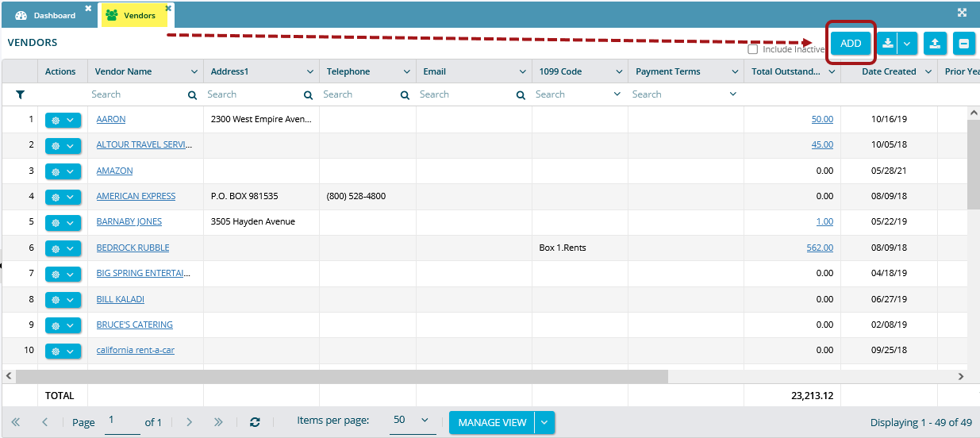Click the download export icon button
Image resolution: width=980 pixels, height=438 pixels.
[x=888, y=44]
